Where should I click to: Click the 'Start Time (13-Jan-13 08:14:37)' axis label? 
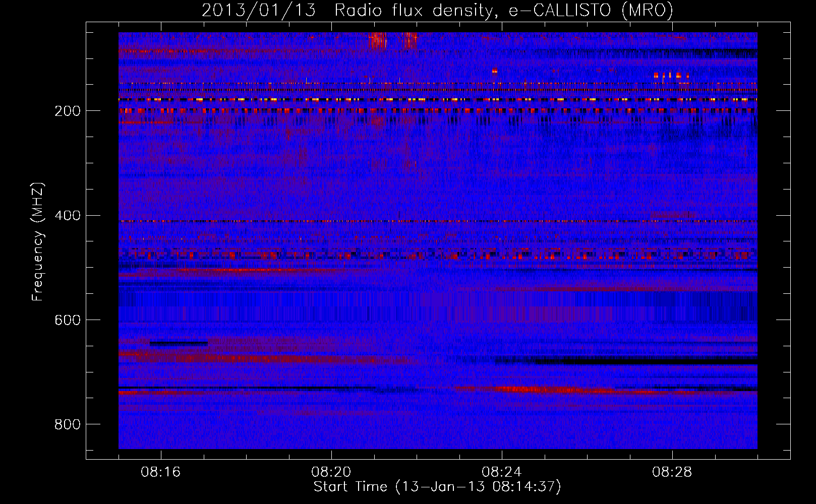pyautogui.click(x=437, y=487)
